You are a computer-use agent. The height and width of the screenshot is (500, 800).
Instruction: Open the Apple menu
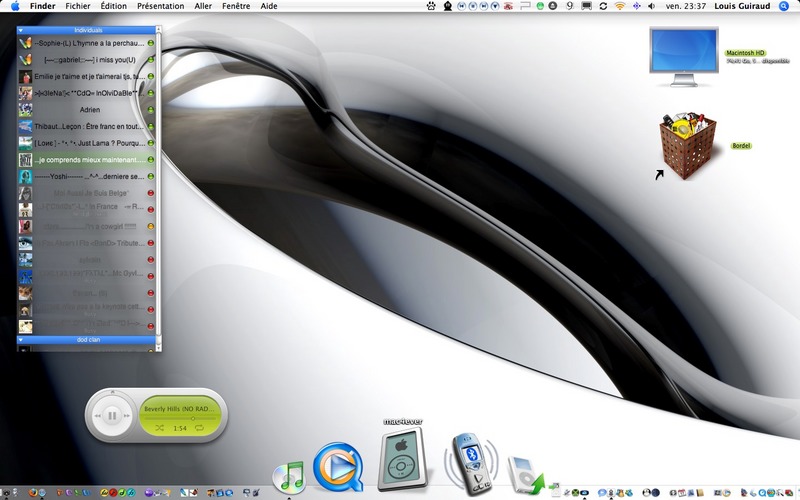click(x=14, y=6)
